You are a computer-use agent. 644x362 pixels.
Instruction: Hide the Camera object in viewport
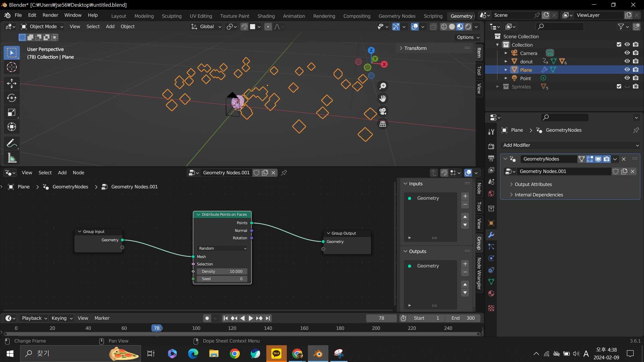pyautogui.click(x=627, y=53)
